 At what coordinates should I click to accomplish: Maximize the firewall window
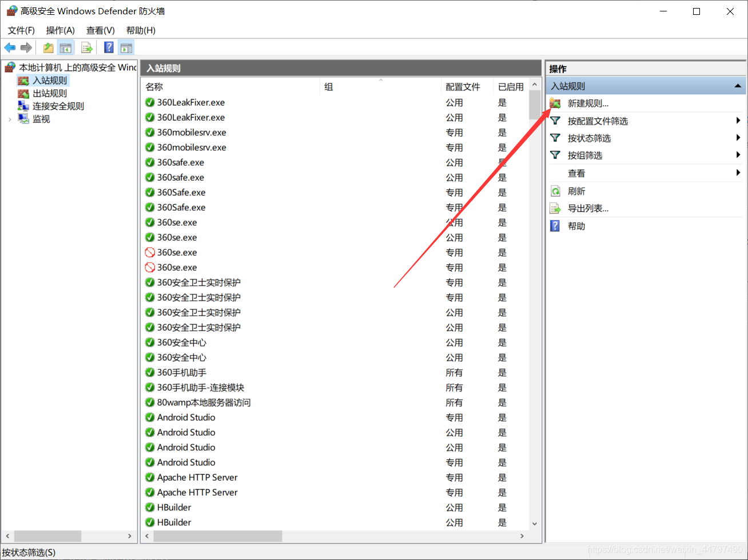point(697,11)
